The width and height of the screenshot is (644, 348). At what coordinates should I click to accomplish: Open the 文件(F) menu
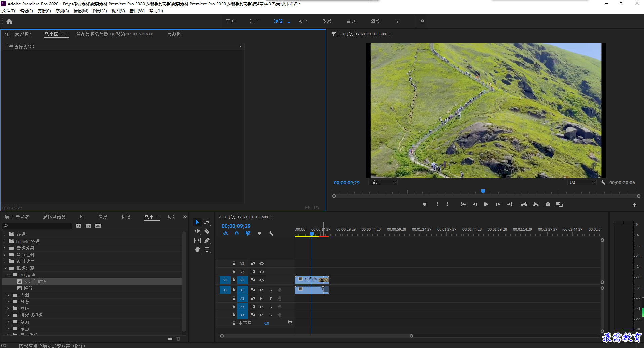pos(9,11)
